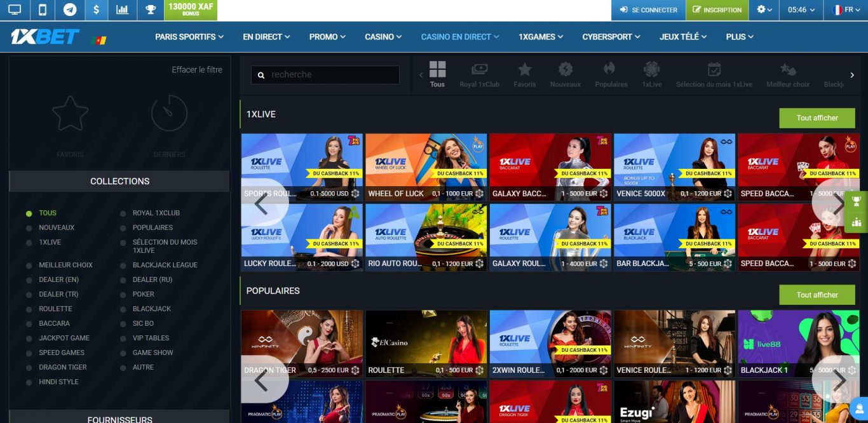Click the mobile version icon

[x=42, y=10]
